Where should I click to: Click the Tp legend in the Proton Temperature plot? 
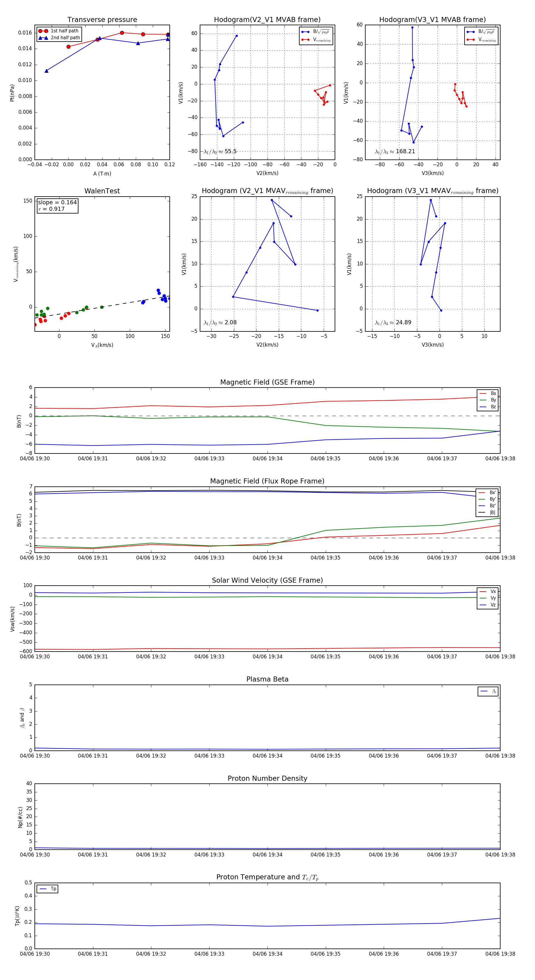pyautogui.click(x=48, y=889)
